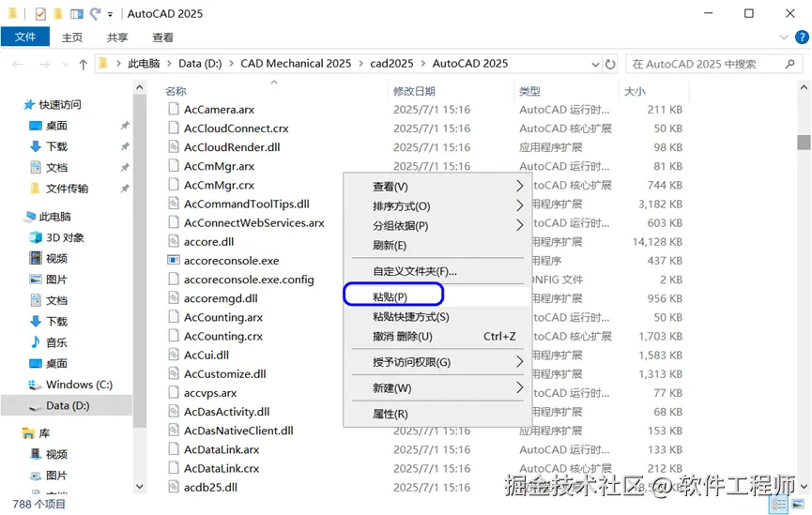The width and height of the screenshot is (812, 515).
Task: Sort by the 修改日期 column header
Action: [x=414, y=91]
